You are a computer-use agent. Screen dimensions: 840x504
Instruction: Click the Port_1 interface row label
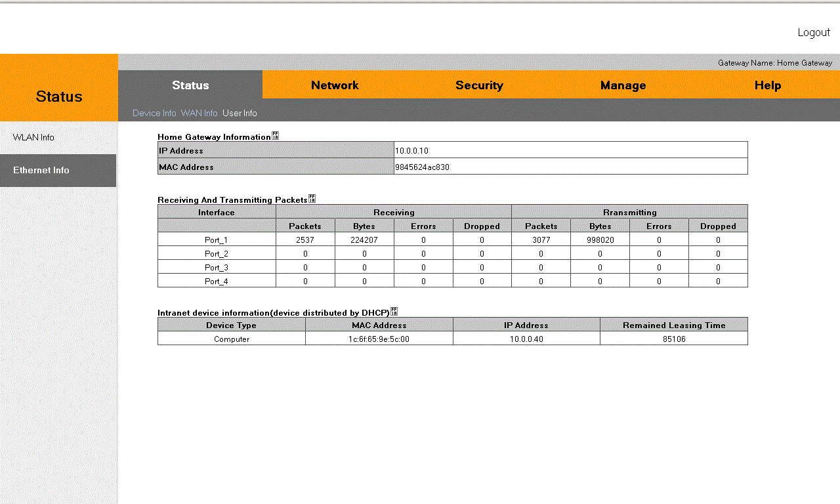(x=217, y=240)
